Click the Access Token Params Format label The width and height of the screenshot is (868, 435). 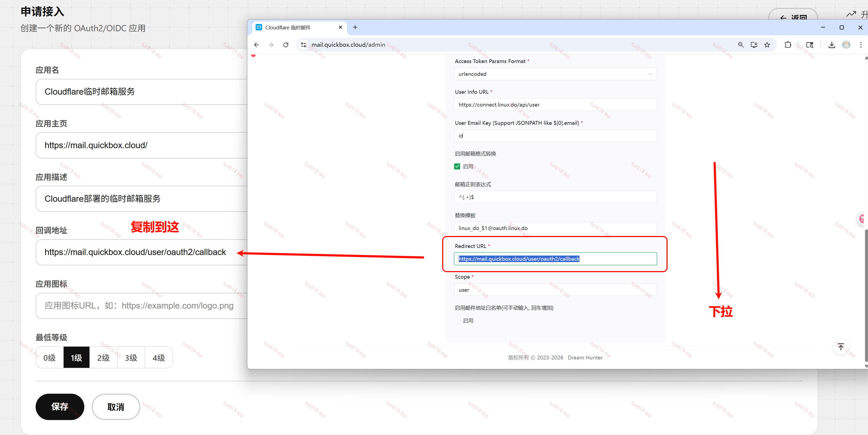pos(490,61)
